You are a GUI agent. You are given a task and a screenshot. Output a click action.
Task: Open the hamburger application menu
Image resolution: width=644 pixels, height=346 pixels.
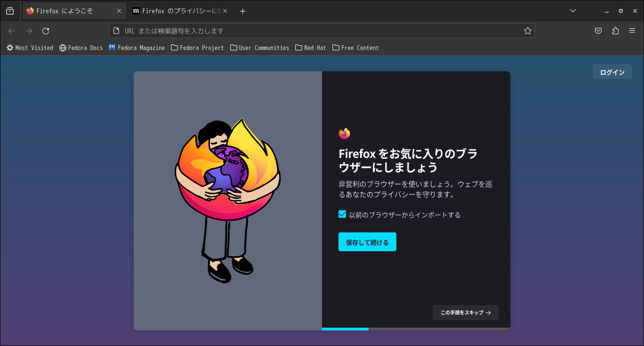[x=632, y=31]
